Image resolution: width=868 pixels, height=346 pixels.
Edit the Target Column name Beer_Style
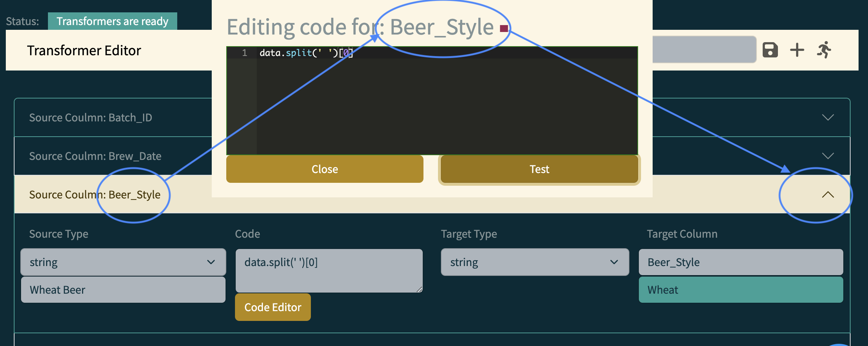(x=741, y=262)
